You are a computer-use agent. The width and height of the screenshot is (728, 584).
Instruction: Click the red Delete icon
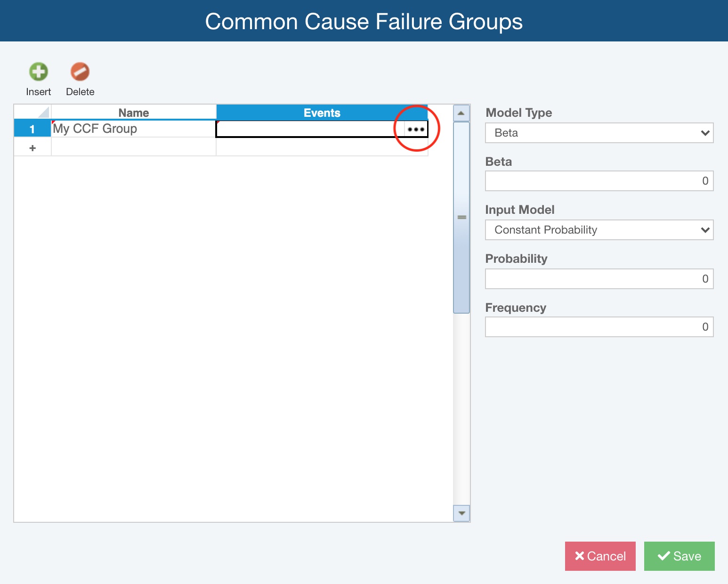(x=80, y=72)
